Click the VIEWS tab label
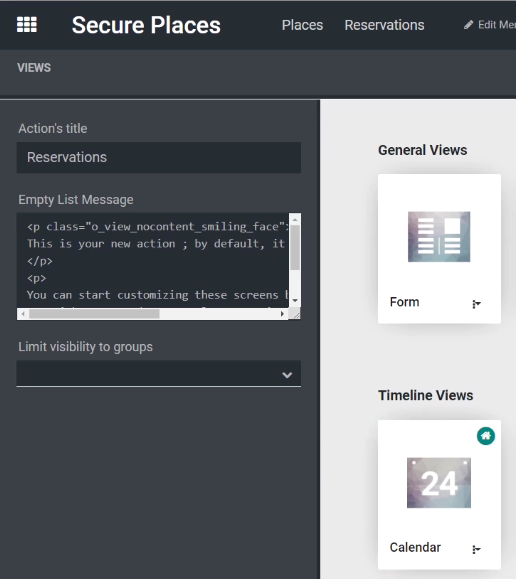 (x=34, y=68)
